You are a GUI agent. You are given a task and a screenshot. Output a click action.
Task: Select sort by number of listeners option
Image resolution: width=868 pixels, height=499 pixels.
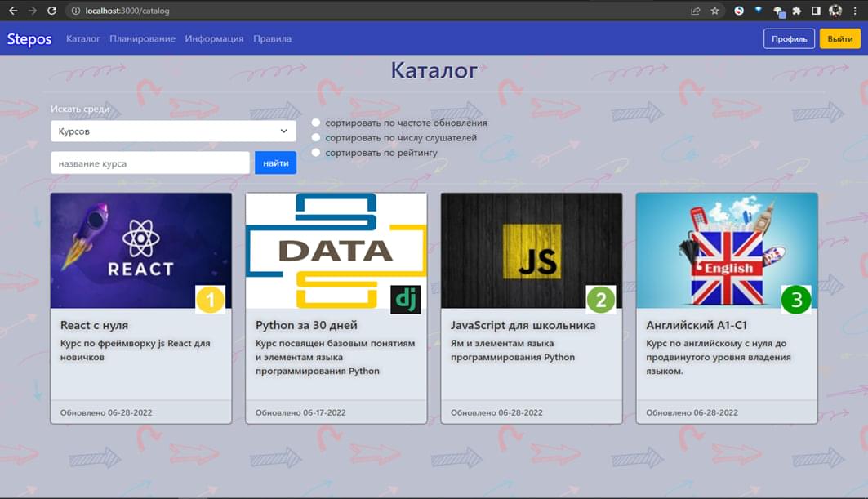point(316,138)
